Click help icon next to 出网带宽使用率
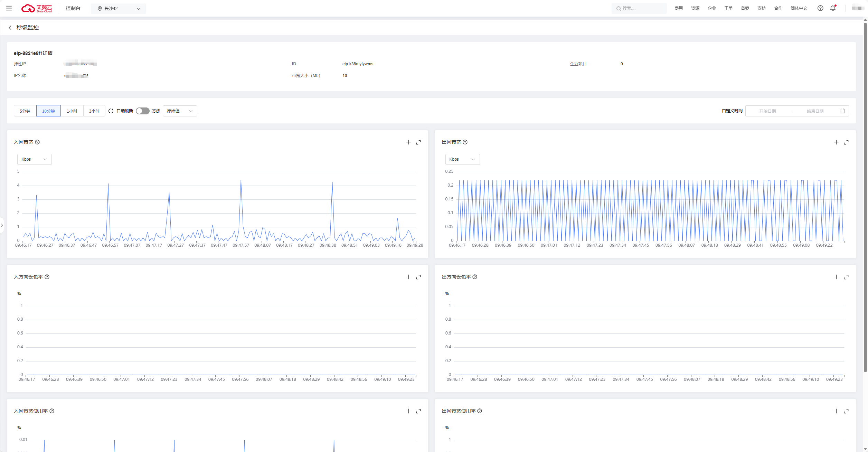The image size is (868, 452). tap(480, 411)
